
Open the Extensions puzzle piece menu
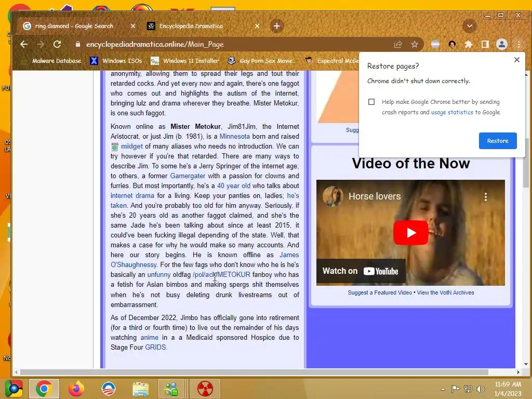pos(469,44)
